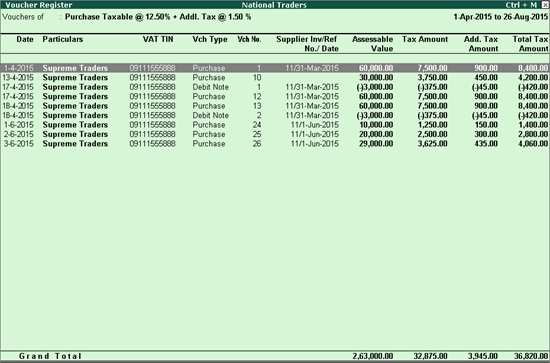
Task: Click the VAT TIN column header
Action: [x=158, y=39]
